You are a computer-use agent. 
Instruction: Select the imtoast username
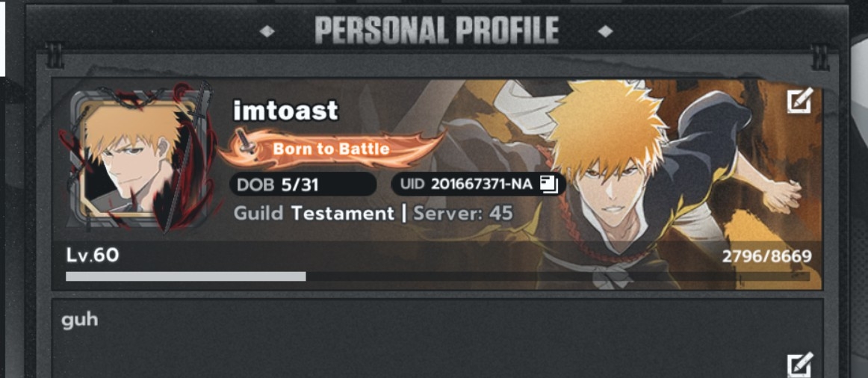point(285,111)
